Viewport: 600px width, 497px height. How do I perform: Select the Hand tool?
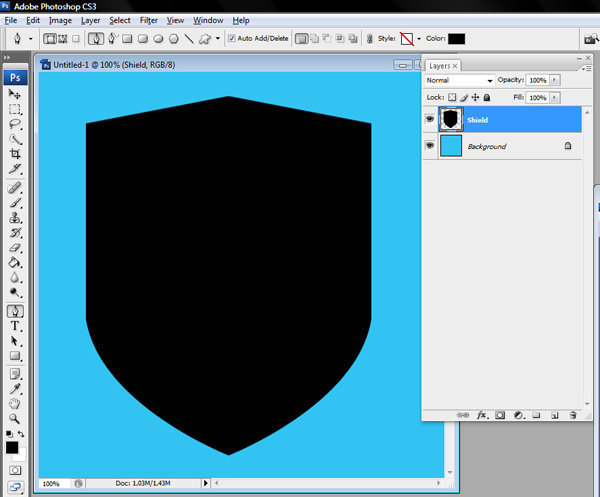tap(15, 404)
